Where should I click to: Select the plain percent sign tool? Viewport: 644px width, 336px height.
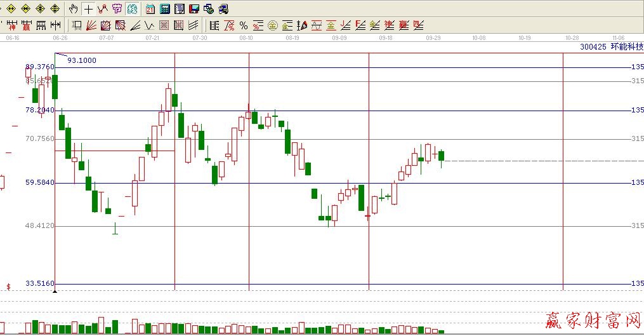(x=243, y=25)
